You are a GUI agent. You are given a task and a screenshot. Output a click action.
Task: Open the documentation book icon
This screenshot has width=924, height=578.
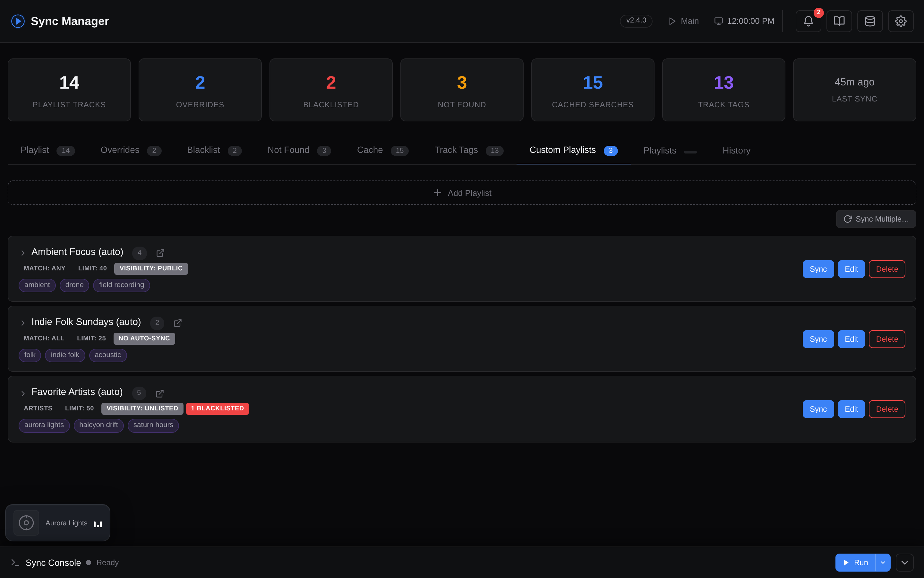tap(839, 21)
